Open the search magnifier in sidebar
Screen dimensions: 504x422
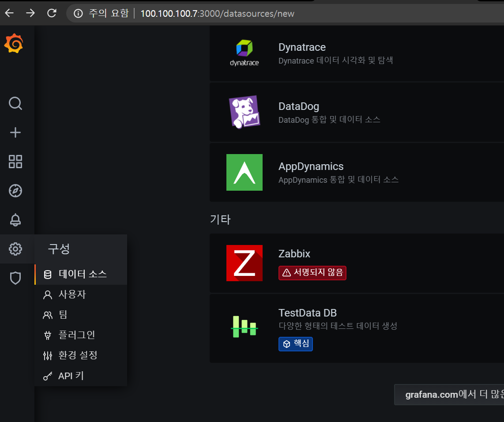coord(15,103)
